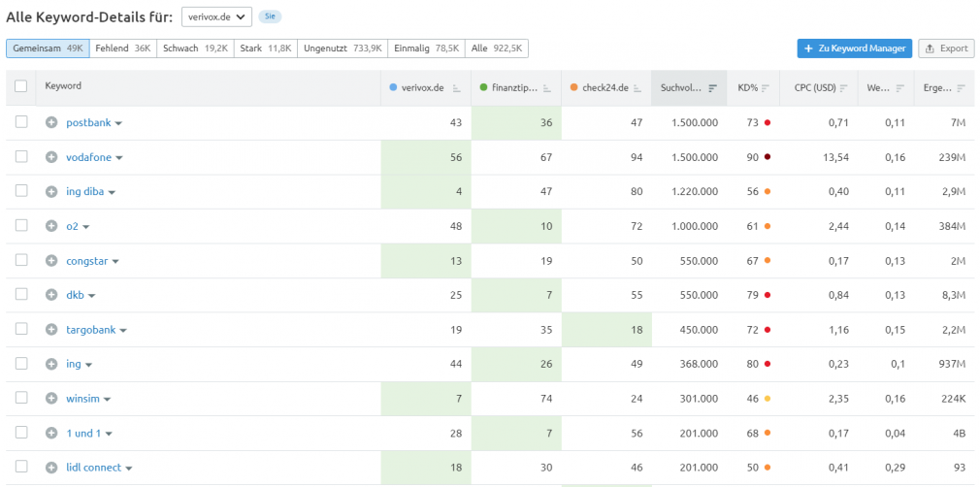Sort by the verivox.de column icon

coord(456,88)
